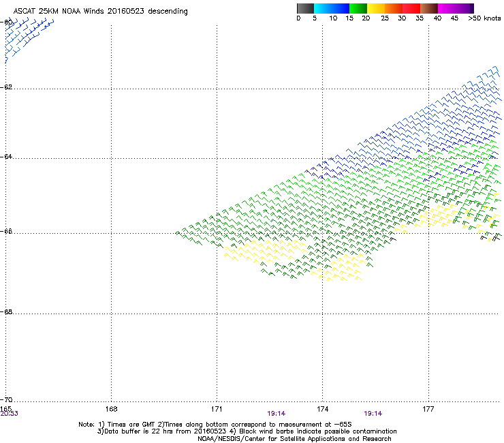
Task: Click longitude label 168
Action: click(x=111, y=409)
